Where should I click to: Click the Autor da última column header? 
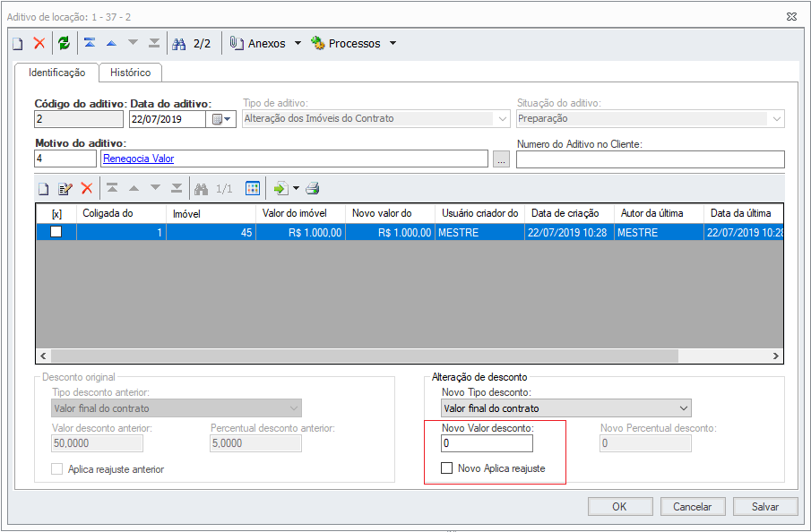point(659,214)
